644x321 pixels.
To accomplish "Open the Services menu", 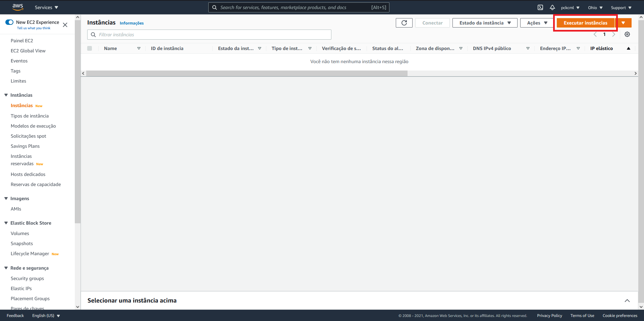I will click(46, 7).
